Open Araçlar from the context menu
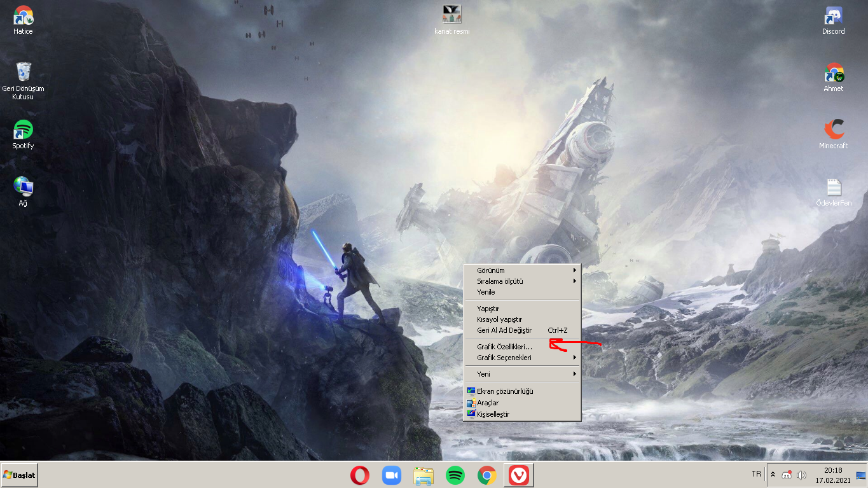This screenshot has width=868, height=488. click(523, 403)
